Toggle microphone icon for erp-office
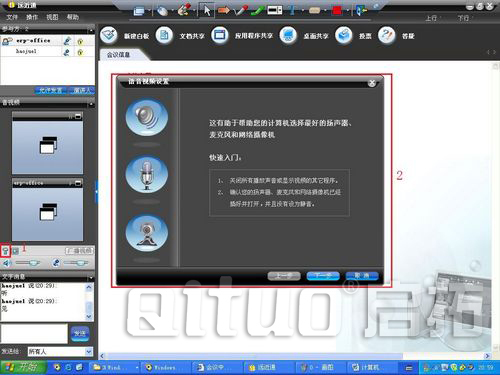 coord(67,41)
